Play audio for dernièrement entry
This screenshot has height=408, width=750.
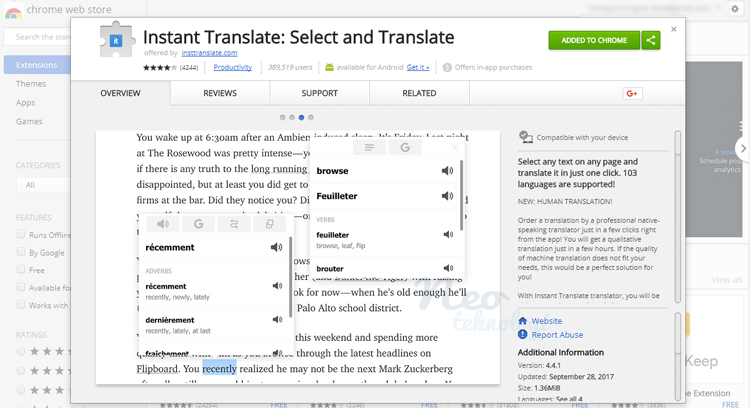(x=277, y=319)
